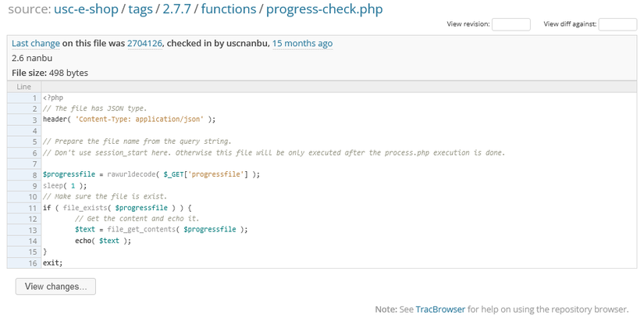Focus the View revision input field
Screen dimensions: 644x315
tap(511, 24)
